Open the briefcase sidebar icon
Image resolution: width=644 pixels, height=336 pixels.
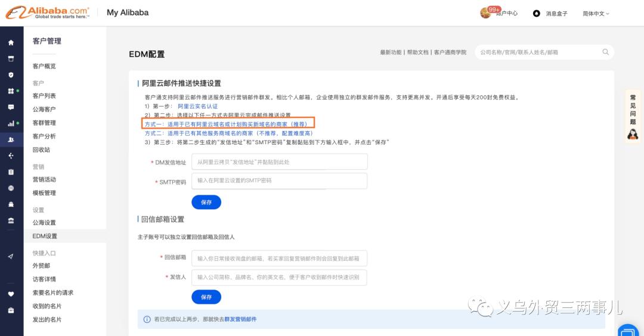pyautogui.click(x=11, y=310)
